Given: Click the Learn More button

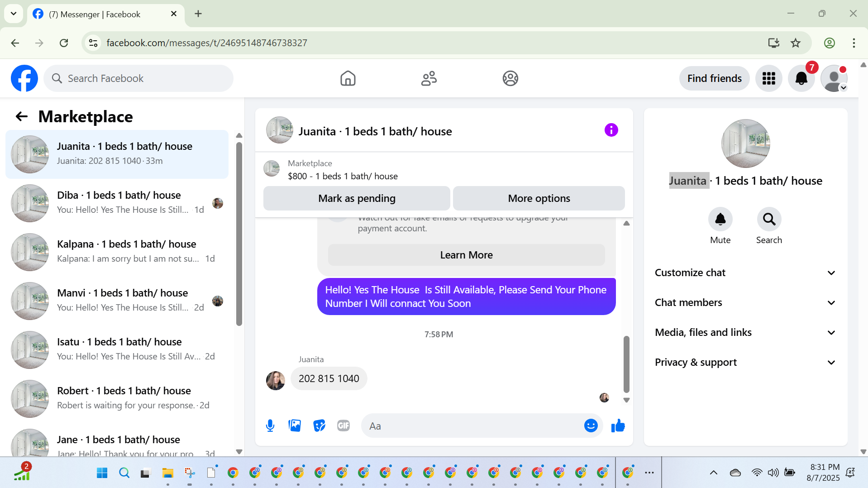Looking at the screenshot, I should pyautogui.click(x=466, y=255).
